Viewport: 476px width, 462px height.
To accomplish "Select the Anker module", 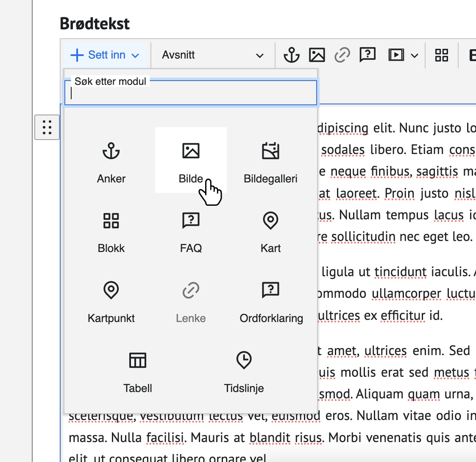I will (111, 160).
